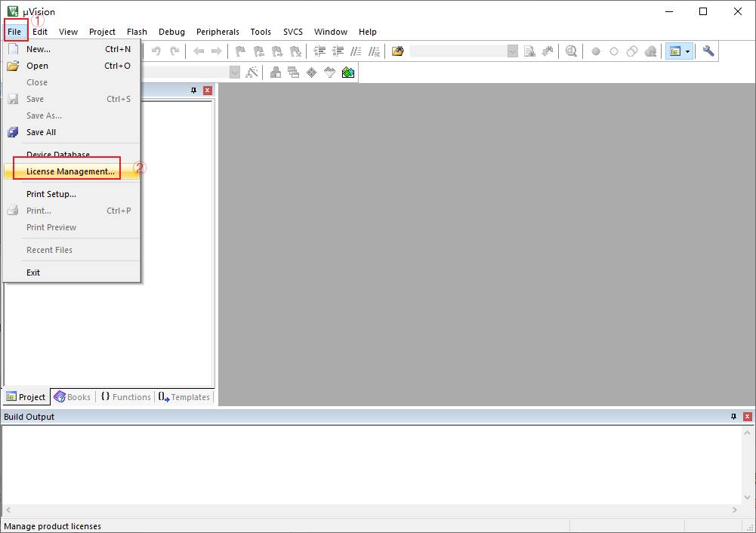The width and height of the screenshot is (756, 533).
Task: Click the Select Software Packs icon
Action: (x=329, y=72)
